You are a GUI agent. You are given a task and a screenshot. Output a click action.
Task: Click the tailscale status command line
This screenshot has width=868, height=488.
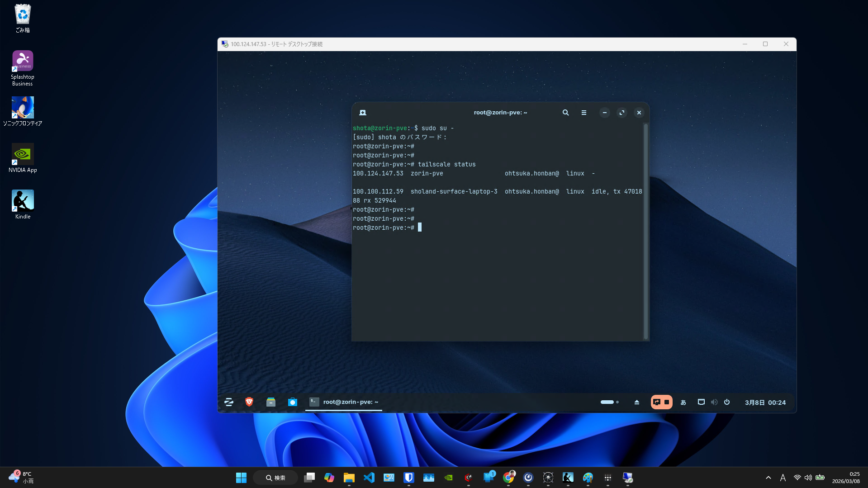[414, 165]
